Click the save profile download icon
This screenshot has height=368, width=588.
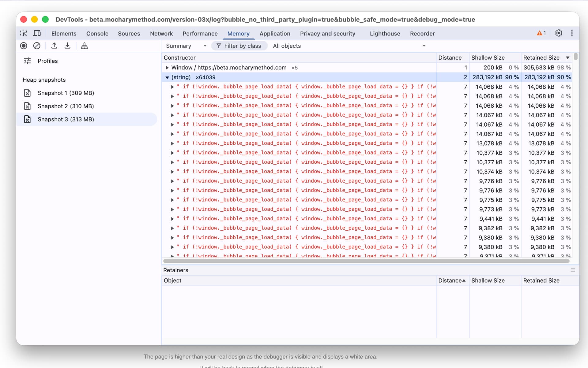(x=67, y=46)
